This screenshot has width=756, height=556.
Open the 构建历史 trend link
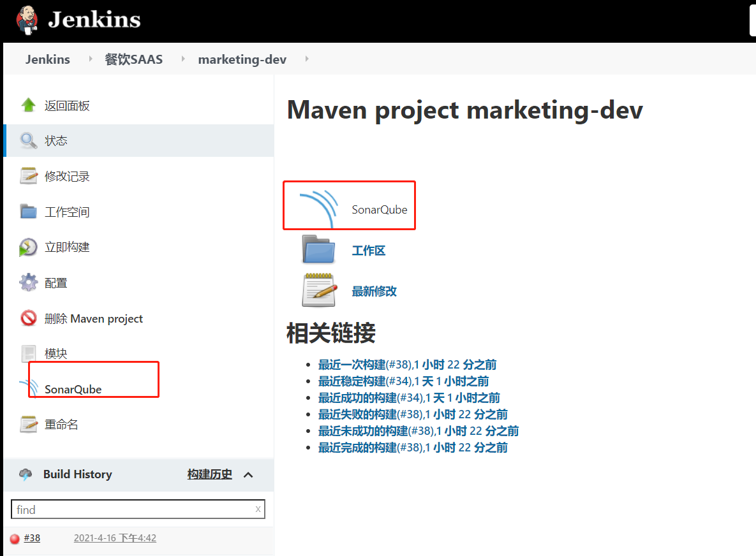click(x=210, y=474)
